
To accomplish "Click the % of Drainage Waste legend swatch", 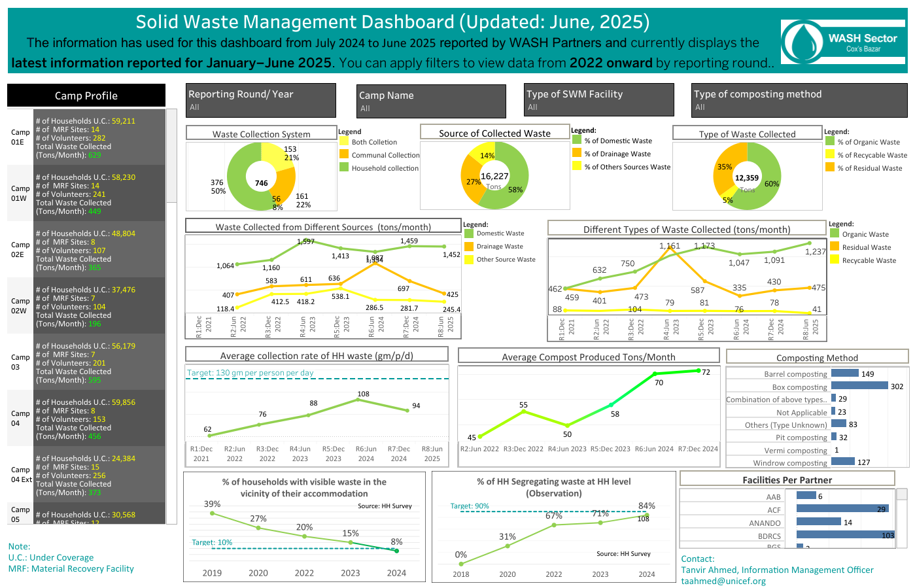I will (577, 153).
